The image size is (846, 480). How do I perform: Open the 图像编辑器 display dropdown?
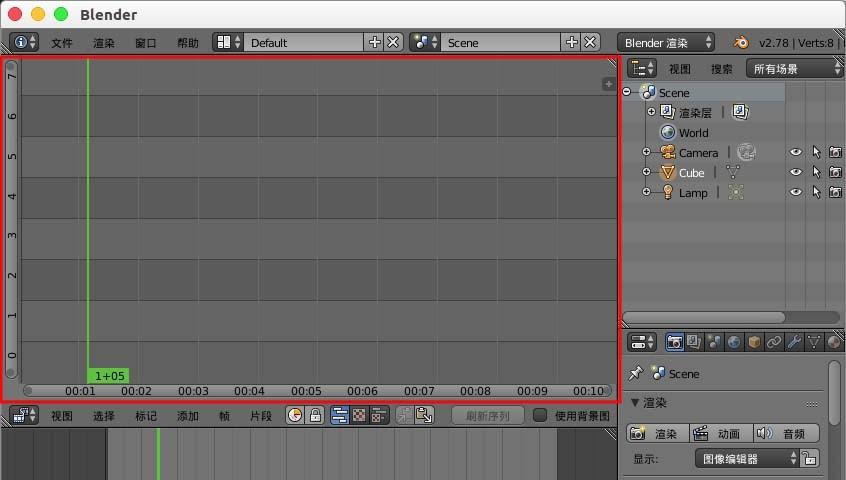click(747, 458)
